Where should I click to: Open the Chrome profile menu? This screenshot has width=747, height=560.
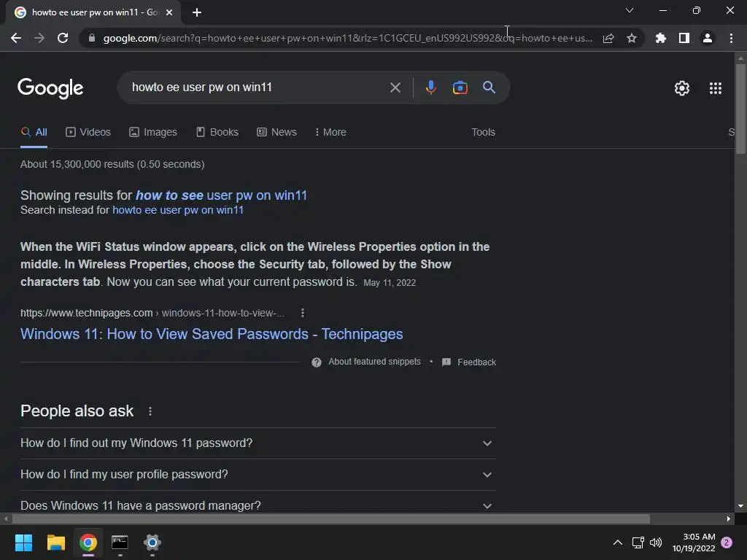click(708, 38)
